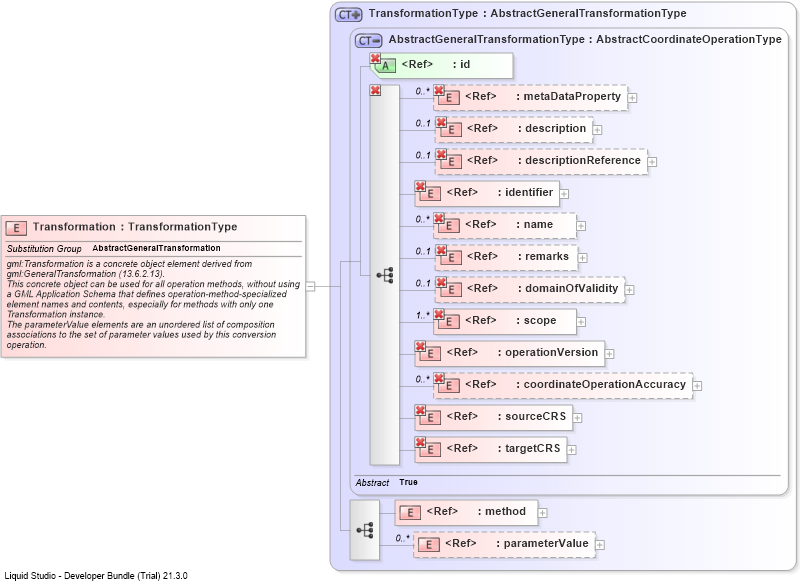Expand the parameterValue node
Screen dimensions: 800x581
[x=600, y=545]
